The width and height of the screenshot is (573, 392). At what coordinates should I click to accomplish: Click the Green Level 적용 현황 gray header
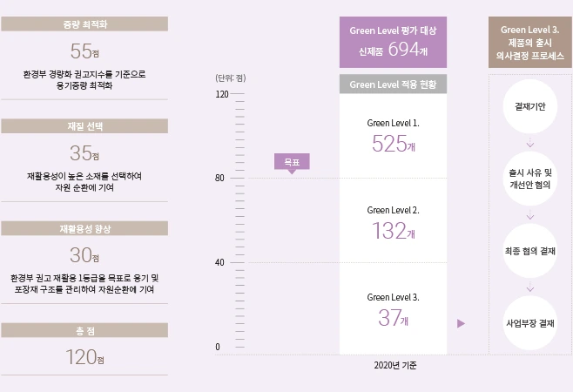[393, 84]
